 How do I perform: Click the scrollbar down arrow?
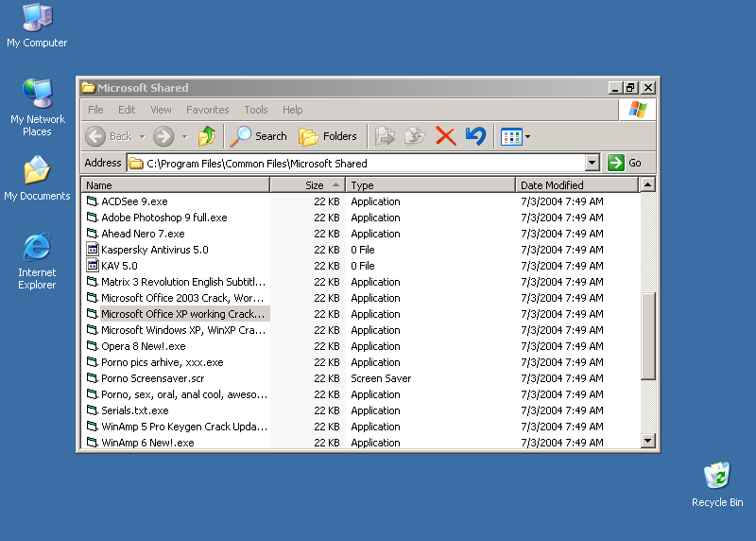[x=647, y=440]
